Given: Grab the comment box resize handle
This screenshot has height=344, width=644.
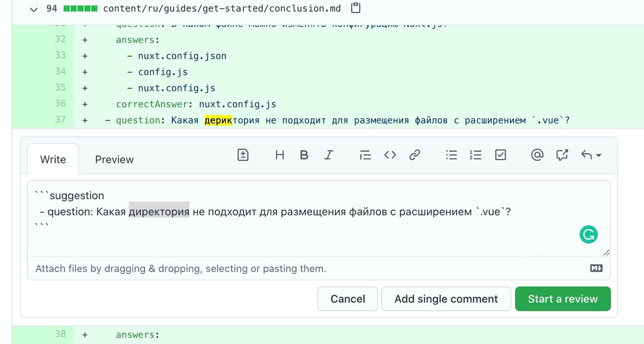Looking at the screenshot, I should tap(606, 252).
